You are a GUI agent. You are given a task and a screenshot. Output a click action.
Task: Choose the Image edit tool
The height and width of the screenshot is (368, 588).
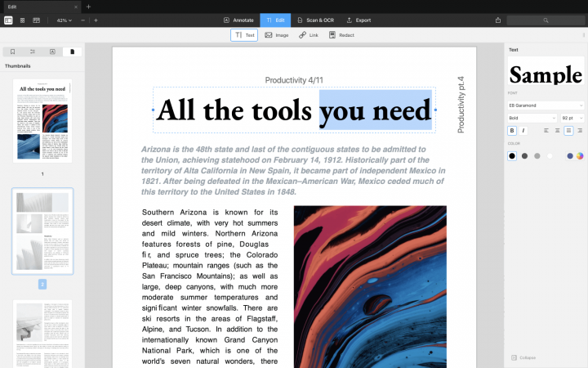pyautogui.click(x=277, y=35)
